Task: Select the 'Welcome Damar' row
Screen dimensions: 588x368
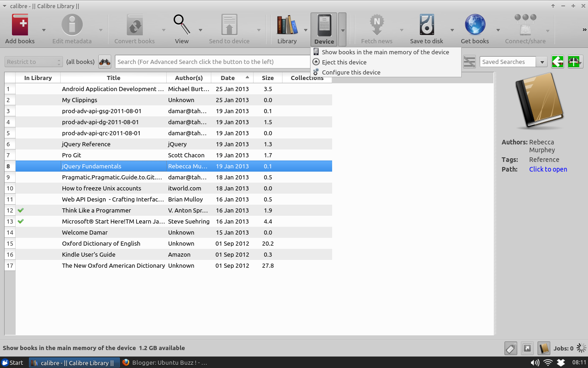Action: point(174,232)
